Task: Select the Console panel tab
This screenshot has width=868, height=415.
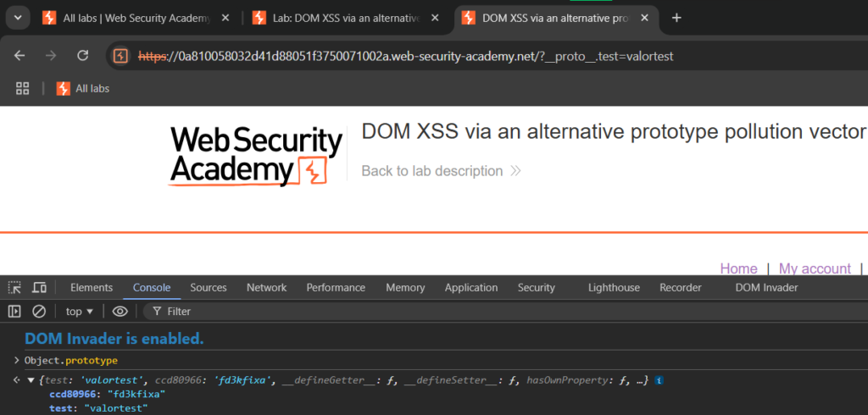Action: point(152,288)
